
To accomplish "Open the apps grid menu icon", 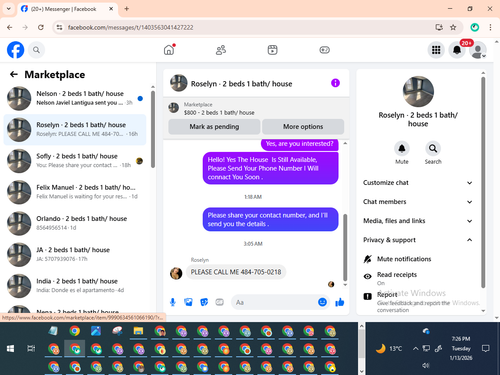I will pyautogui.click(x=436, y=50).
